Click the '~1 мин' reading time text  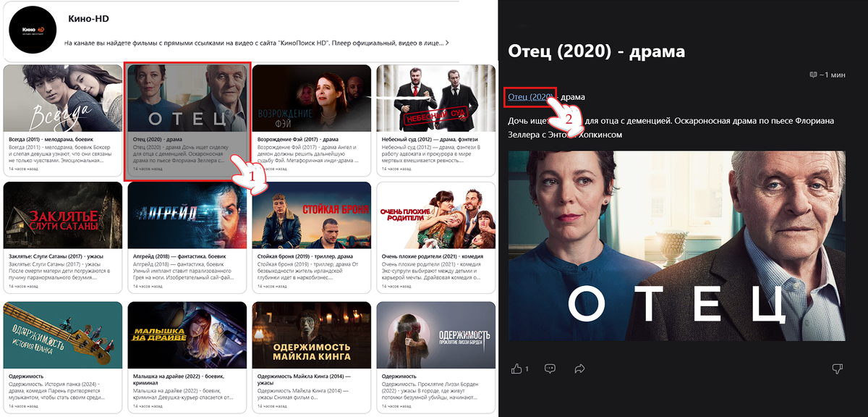tap(831, 75)
